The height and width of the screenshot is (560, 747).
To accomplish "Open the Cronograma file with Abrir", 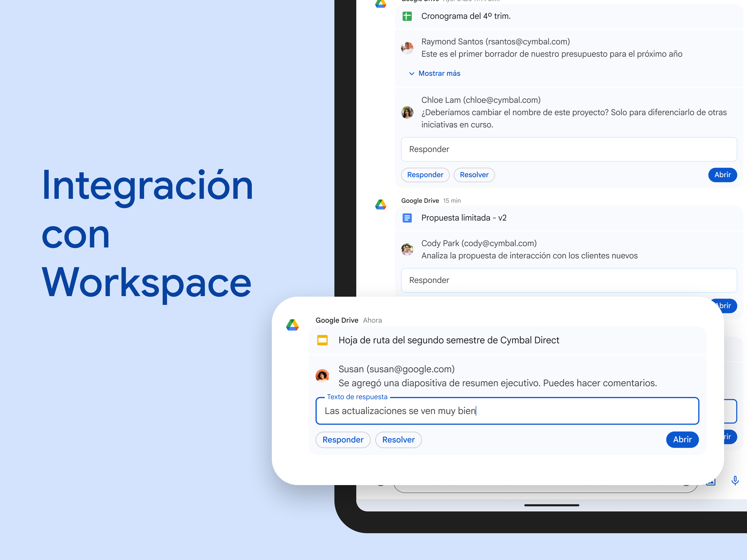I will (722, 175).
